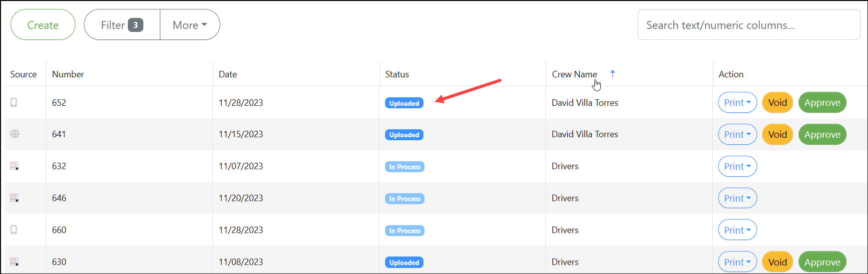868x274 pixels.
Task: Click the grid source icon for number 630
Action: tap(14, 262)
